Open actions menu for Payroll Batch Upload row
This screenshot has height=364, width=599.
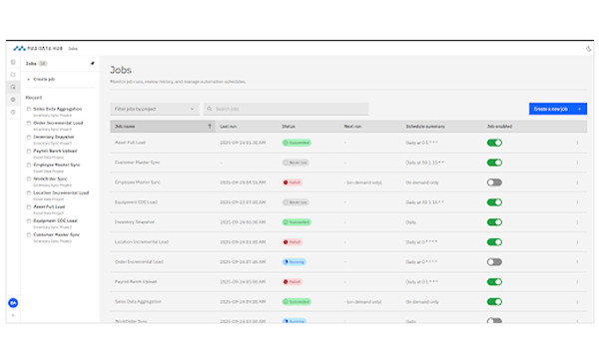pyautogui.click(x=577, y=282)
